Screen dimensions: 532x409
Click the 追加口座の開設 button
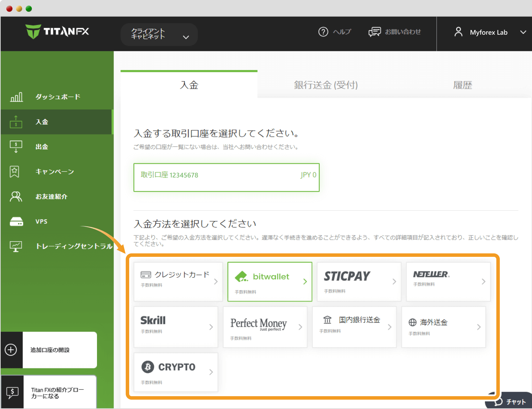point(49,350)
